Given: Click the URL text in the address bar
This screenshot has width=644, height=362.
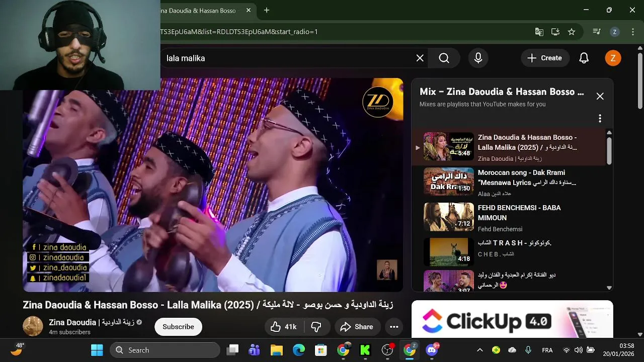Looking at the screenshot, I should click(x=239, y=32).
